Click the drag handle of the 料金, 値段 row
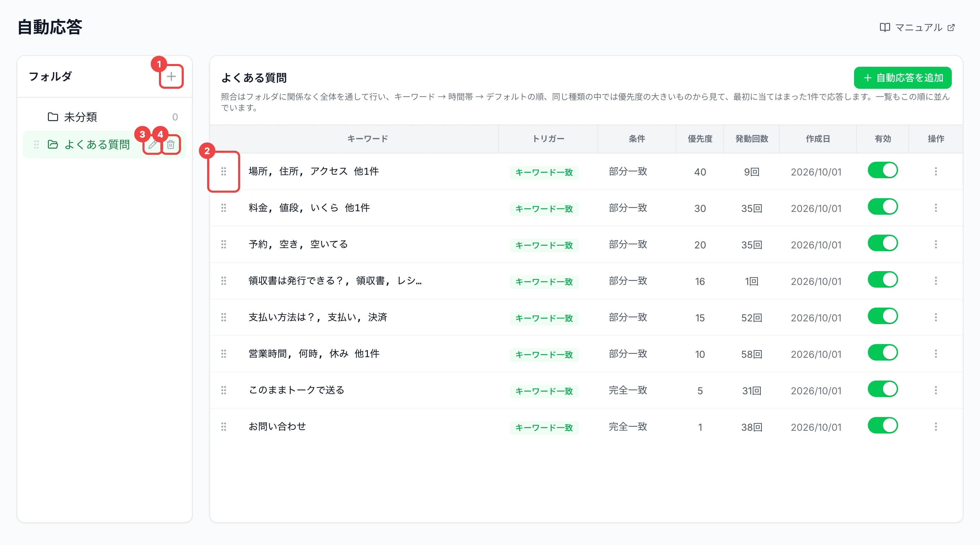Screen dimensions: 980x545 [224, 208]
